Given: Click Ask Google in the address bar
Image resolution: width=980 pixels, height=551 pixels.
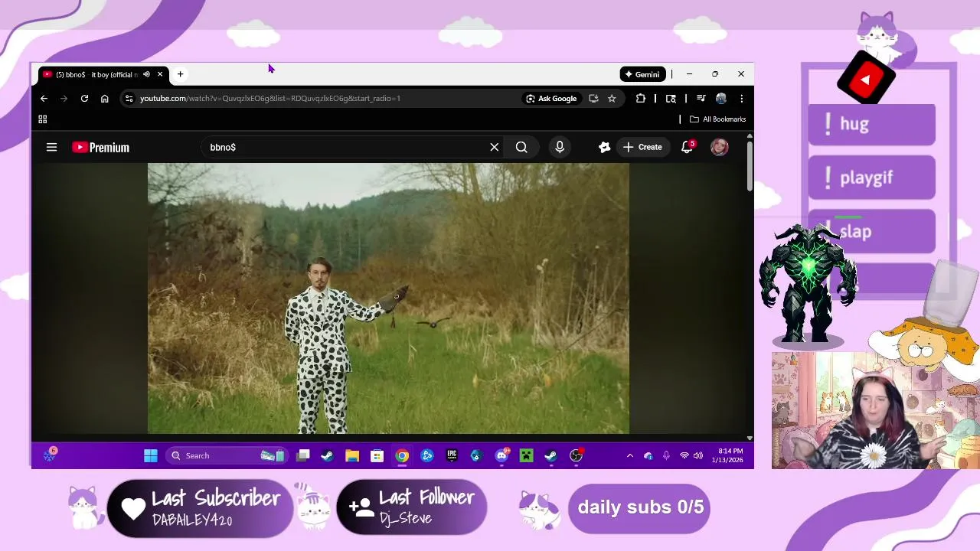Looking at the screenshot, I should pos(551,98).
